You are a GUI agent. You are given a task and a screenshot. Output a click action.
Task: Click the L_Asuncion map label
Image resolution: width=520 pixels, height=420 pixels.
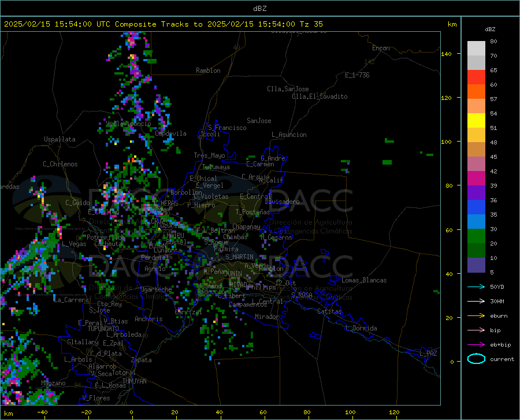point(289,135)
